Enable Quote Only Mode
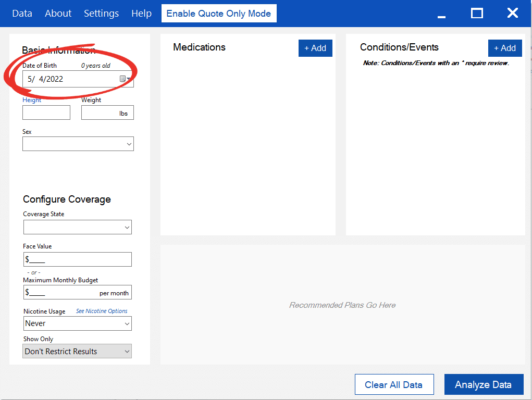 pos(219,14)
